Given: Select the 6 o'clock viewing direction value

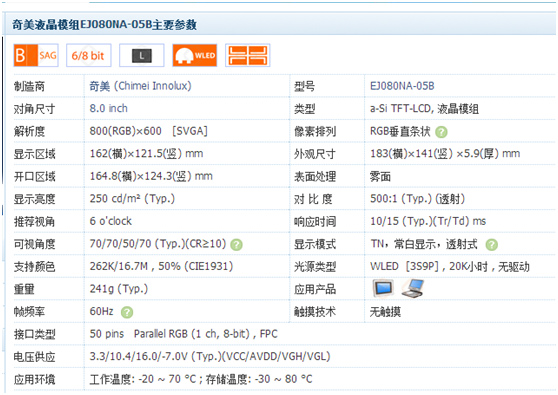Looking at the screenshot, I should tap(111, 221).
